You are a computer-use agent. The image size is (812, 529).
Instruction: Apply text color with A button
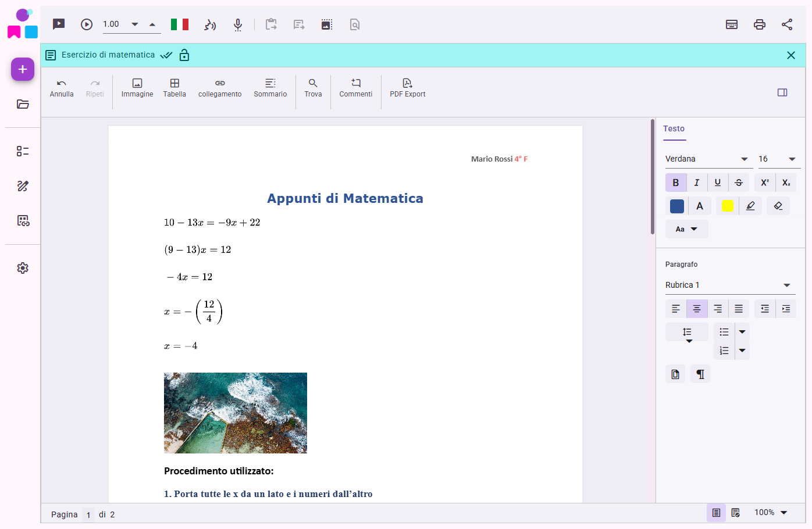pyautogui.click(x=700, y=206)
